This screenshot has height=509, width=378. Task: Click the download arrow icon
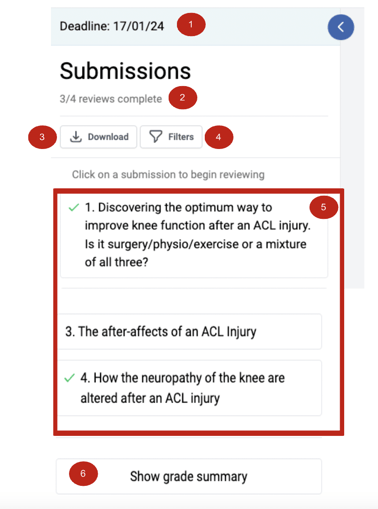[x=76, y=137]
